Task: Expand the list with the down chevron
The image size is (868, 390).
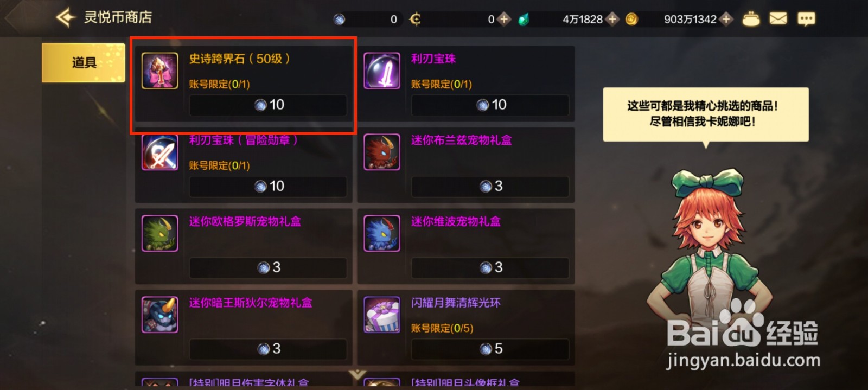Action: click(357, 375)
